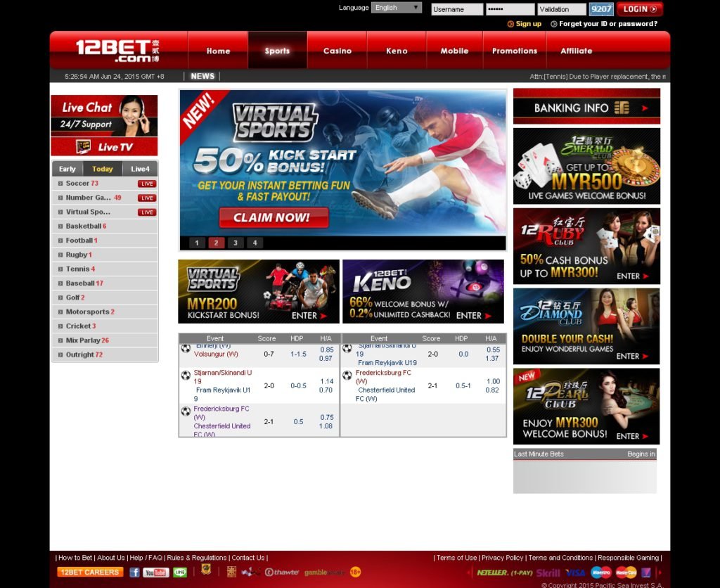The width and height of the screenshot is (720, 588).
Task: Click the Skrill payment logo
Action: click(x=548, y=573)
